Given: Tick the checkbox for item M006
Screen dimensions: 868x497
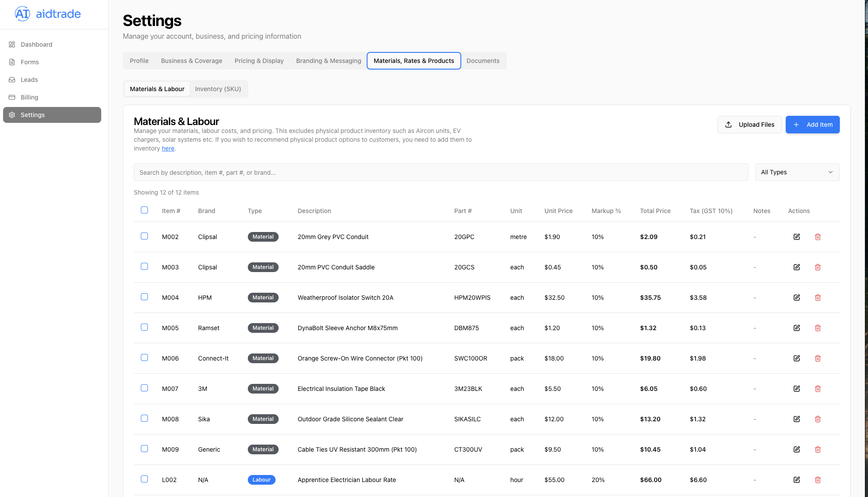Looking at the screenshot, I should 144,357.
